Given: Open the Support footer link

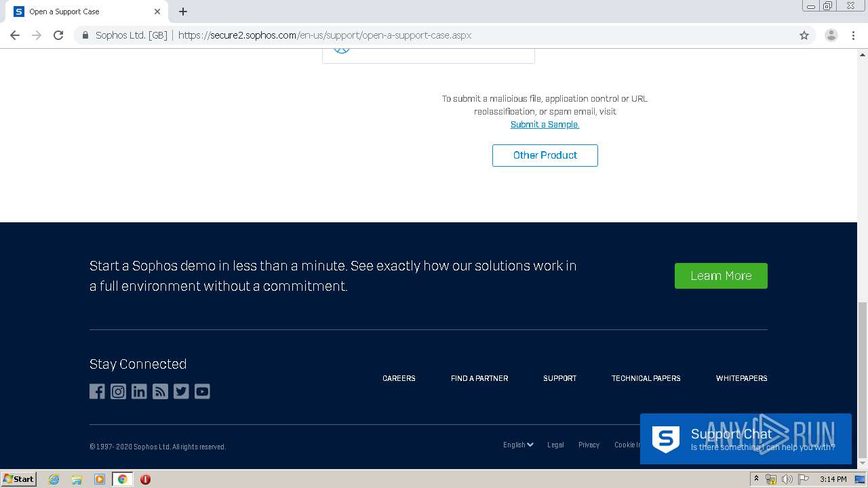Looking at the screenshot, I should coord(559,378).
